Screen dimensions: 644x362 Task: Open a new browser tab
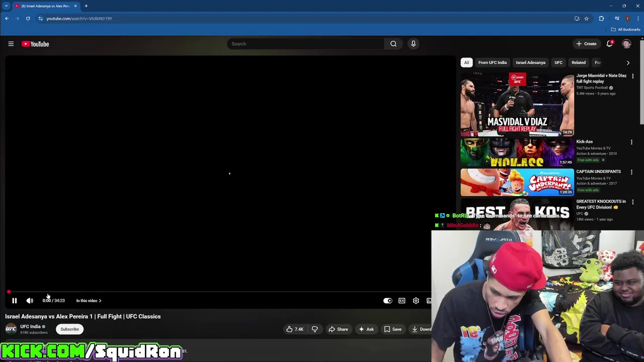[86, 6]
